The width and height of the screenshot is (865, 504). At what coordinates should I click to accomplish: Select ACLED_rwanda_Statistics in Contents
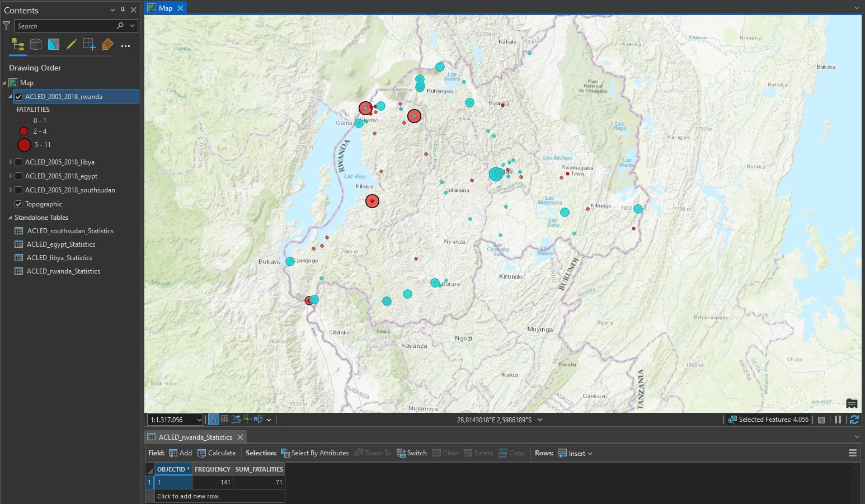tap(64, 271)
